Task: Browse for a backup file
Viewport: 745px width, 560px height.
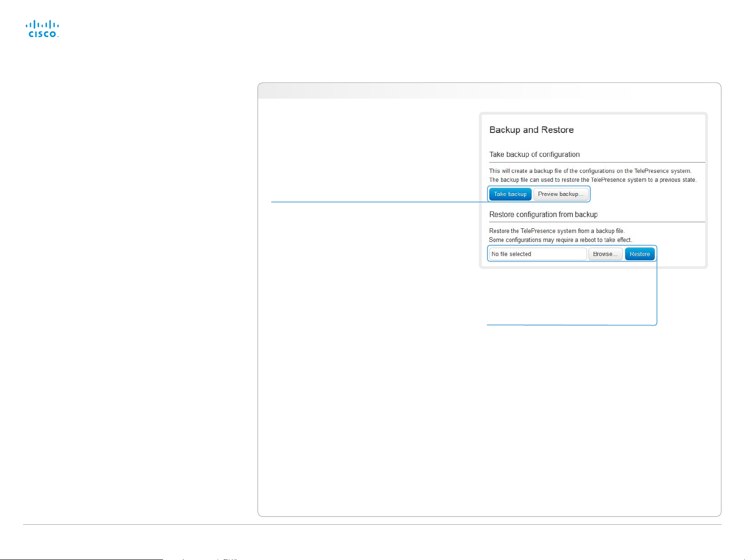Action: [x=605, y=254]
